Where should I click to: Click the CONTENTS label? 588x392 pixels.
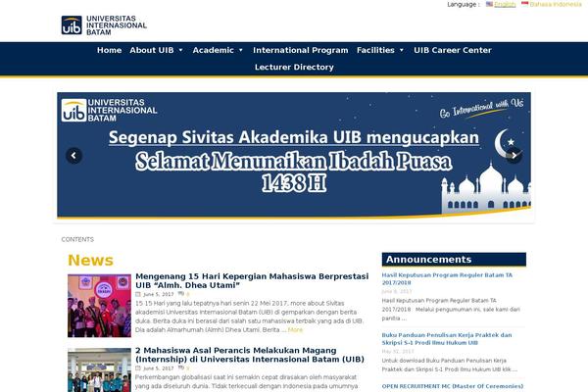tap(77, 239)
